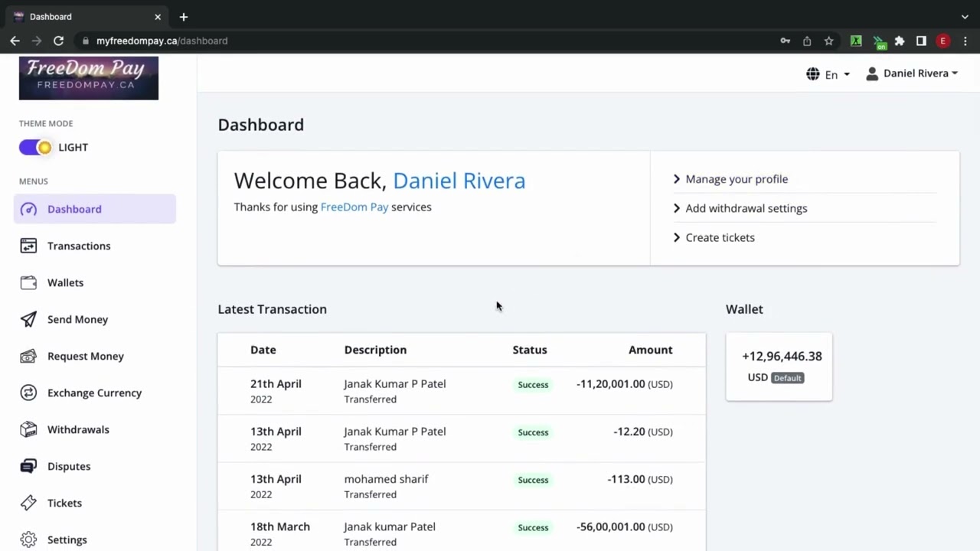Click the Add withdrawal settings link
The height and width of the screenshot is (551, 980).
coord(746,208)
